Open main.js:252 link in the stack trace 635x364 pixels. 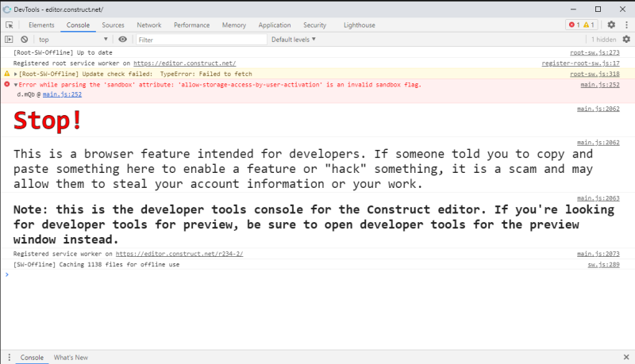62,94
